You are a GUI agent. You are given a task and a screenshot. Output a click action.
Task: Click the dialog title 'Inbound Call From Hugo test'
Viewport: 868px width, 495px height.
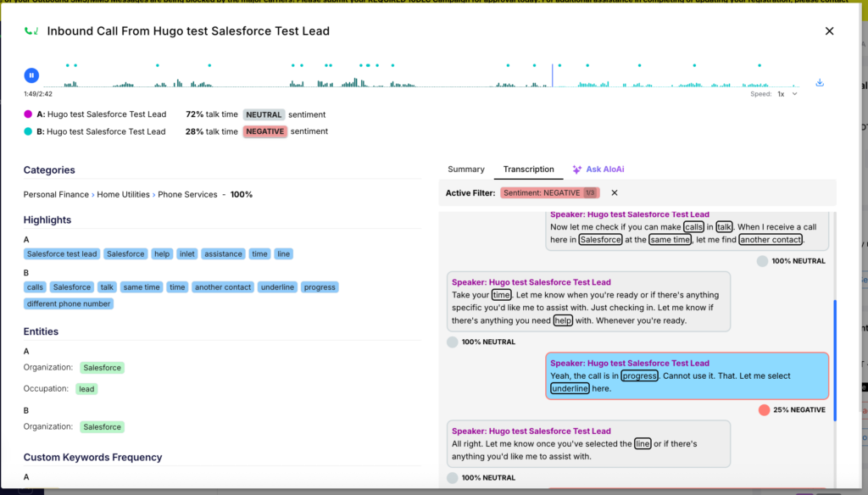(x=188, y=31)
